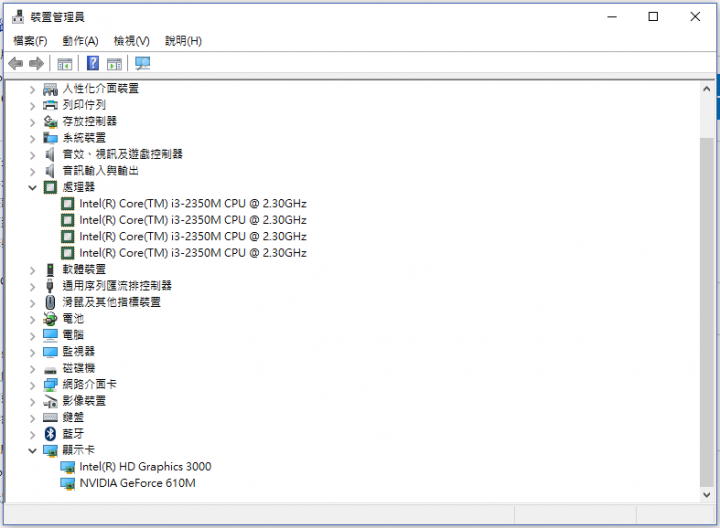Select NVIDIA GeForce 610M
The image size is (720, 528).
point(137,483)
